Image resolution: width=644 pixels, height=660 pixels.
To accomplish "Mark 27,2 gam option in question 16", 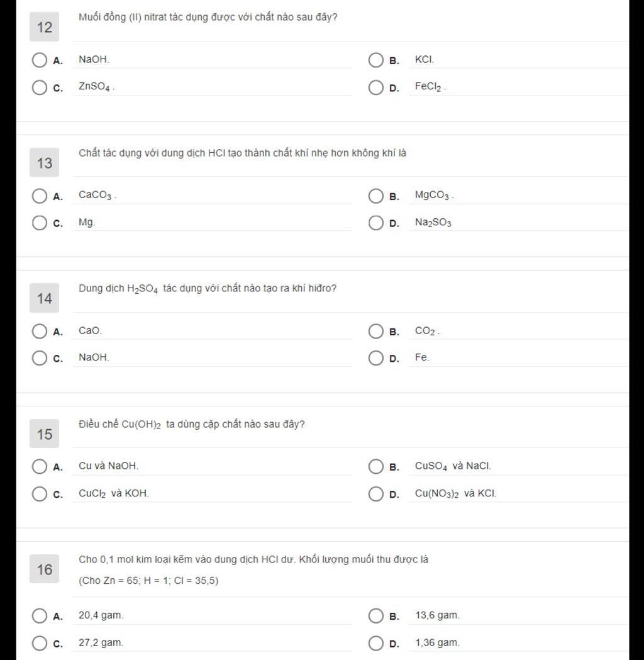I will pos(40,643).
